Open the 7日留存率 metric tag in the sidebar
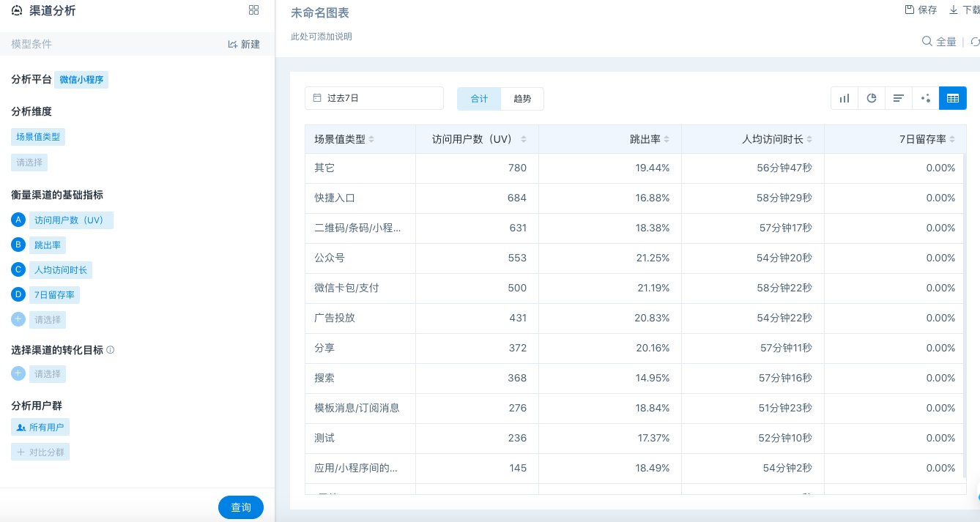The image size is (980, 522). point(54,294)
